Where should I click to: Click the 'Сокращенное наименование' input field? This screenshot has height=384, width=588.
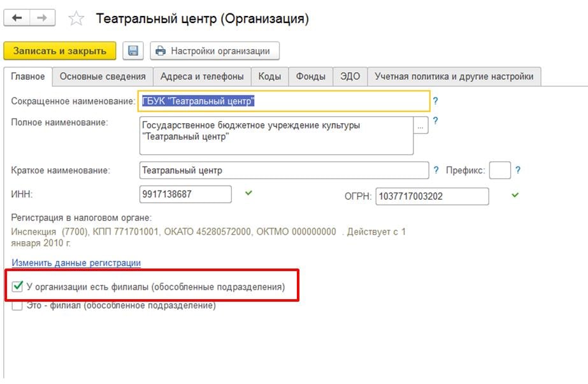(284, 101)
